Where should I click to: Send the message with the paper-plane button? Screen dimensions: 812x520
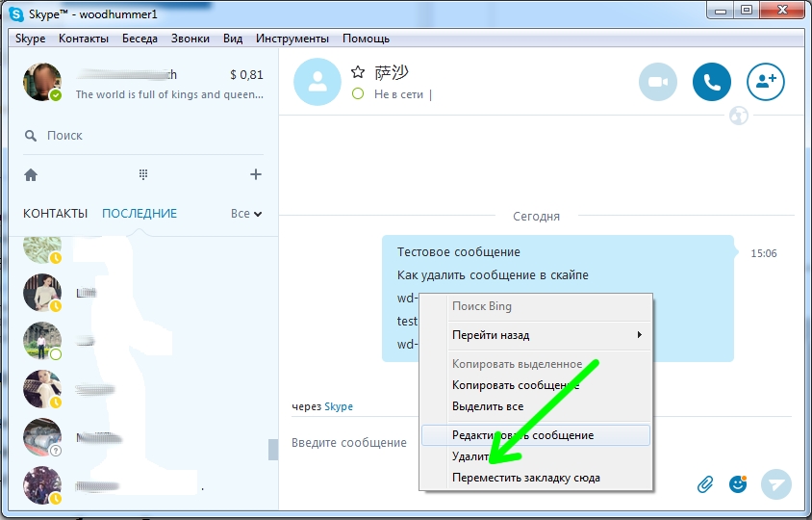(776, 484)
